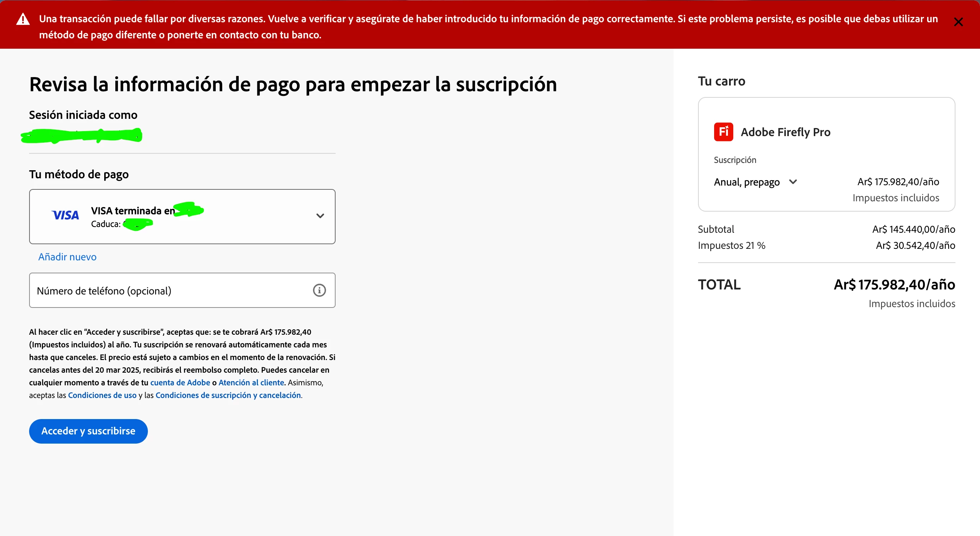Viewport: 980px width, 536px height.
Task: Click the Impuestos 21 % line
Action: tap(731, 245)
